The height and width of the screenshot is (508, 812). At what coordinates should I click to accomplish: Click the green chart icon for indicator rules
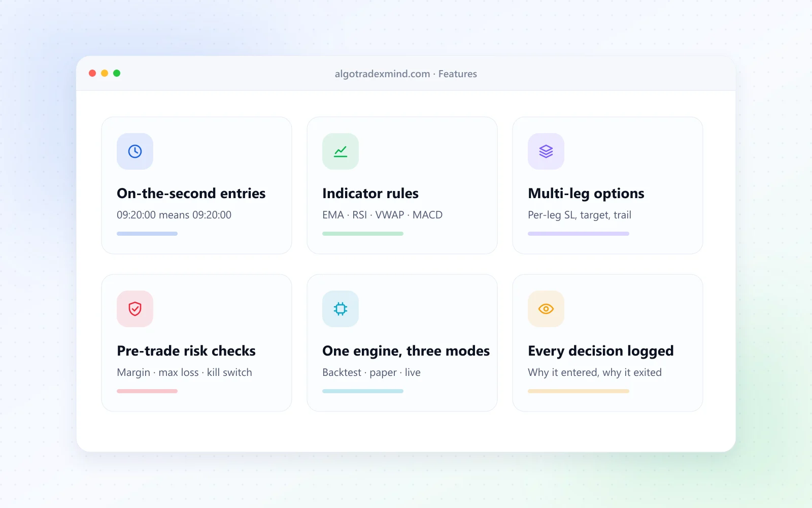point(341,151)
